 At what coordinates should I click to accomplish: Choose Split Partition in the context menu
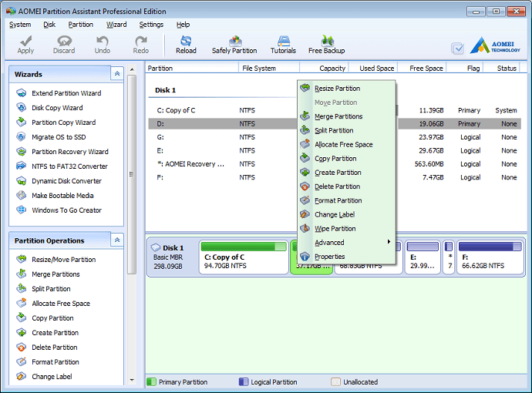[334, 131]
